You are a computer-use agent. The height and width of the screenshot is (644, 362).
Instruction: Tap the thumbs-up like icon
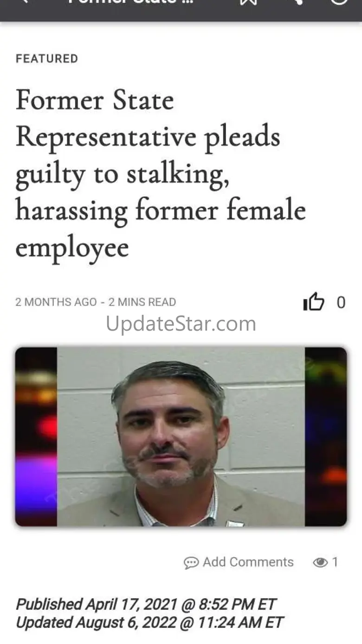(313, 302)
